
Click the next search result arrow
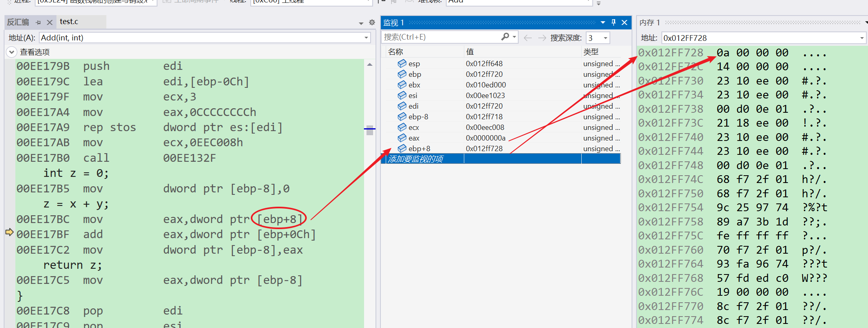[x=542, y=38]
